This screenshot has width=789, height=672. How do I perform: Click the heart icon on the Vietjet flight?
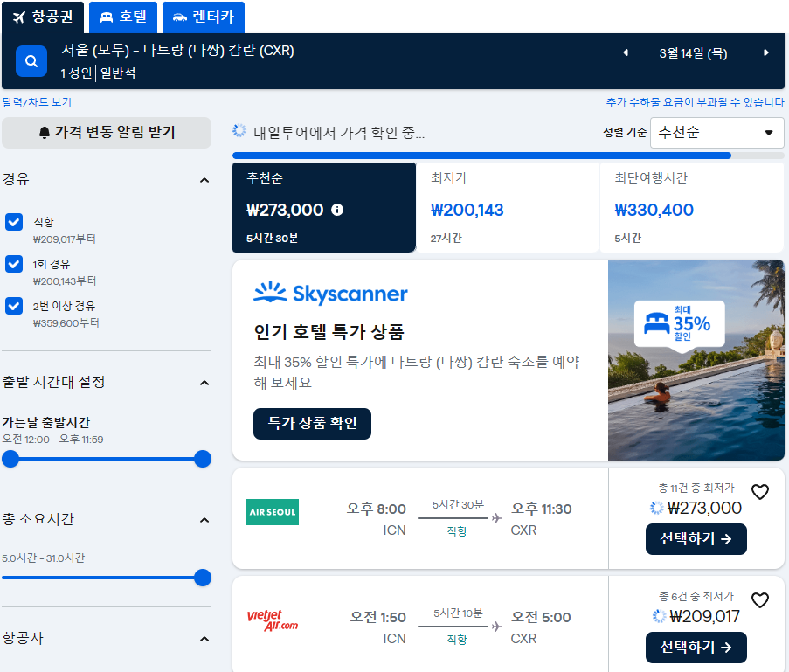click(x=759, y=600)
